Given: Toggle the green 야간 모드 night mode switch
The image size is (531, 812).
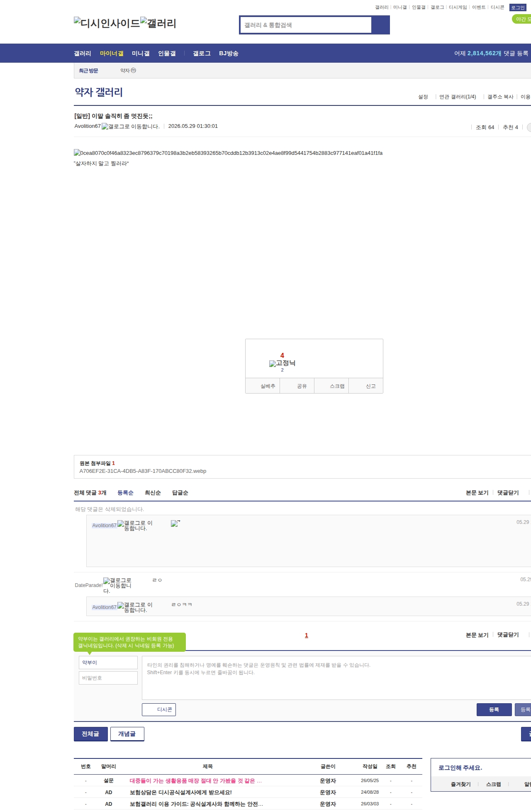Looking at the screenshot, I should (522, 19).
